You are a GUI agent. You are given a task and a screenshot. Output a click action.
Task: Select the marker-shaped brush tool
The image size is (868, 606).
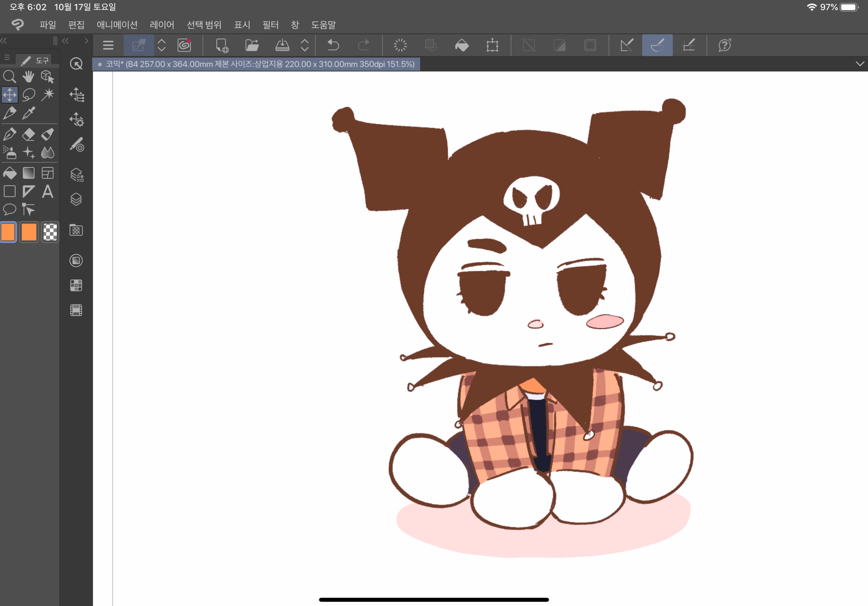48,134
